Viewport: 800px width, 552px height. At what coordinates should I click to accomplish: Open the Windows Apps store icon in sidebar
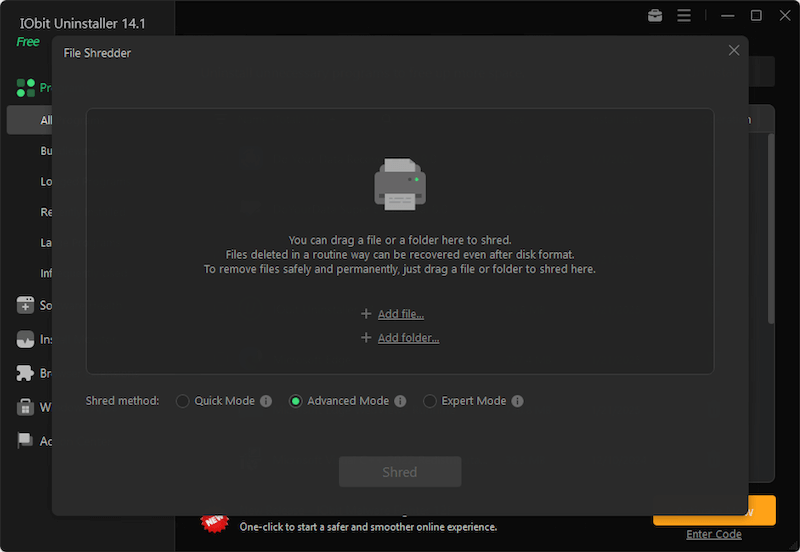coord(25,407)
